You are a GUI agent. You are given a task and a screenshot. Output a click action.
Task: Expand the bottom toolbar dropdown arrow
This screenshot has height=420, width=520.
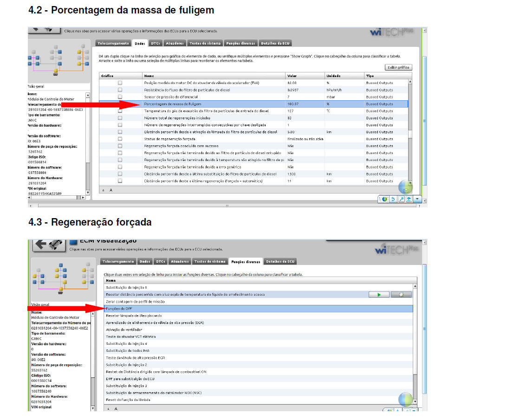coord(417,199)
